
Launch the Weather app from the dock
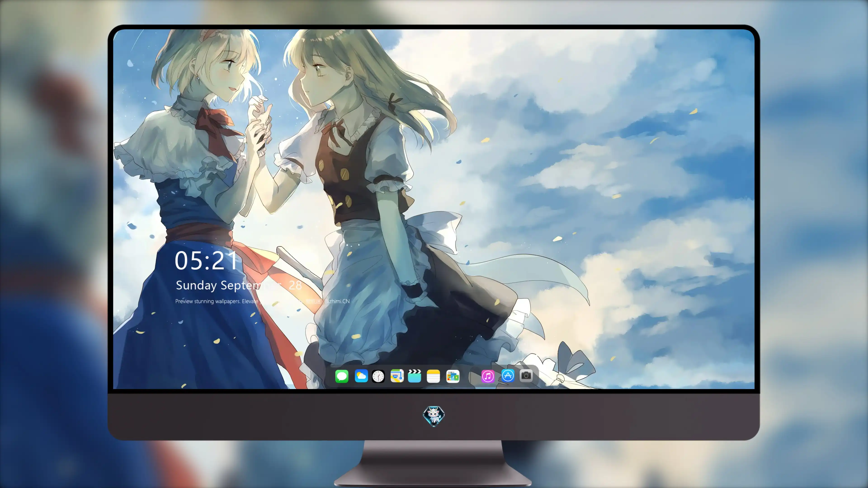[x=361, y=376]
